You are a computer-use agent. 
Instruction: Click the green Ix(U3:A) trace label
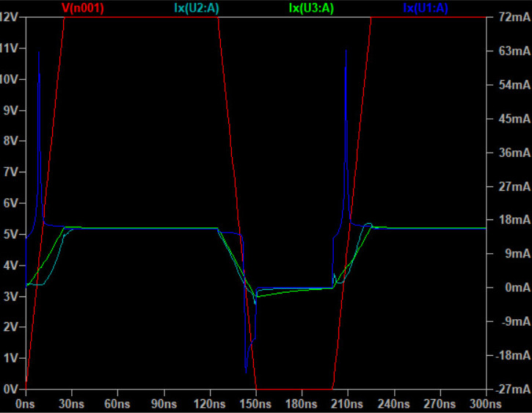click(x=311, y=8)
